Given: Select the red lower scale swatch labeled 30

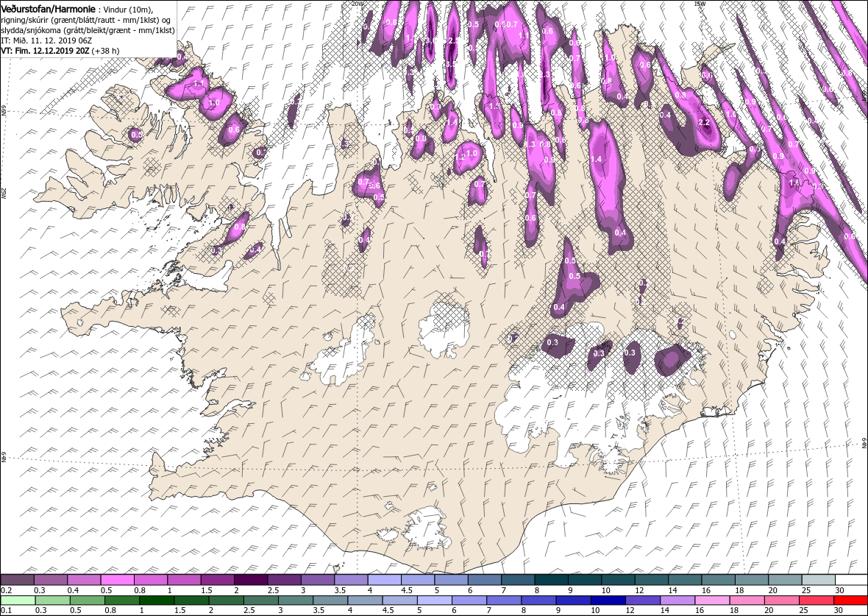Looking at the screenshot, I should [850, 601].
